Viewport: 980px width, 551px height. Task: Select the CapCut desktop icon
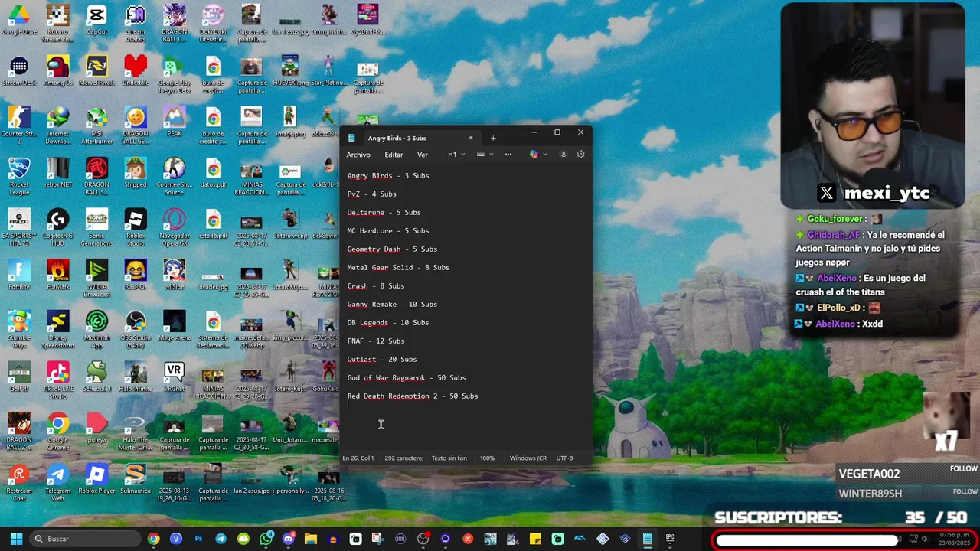96,21
